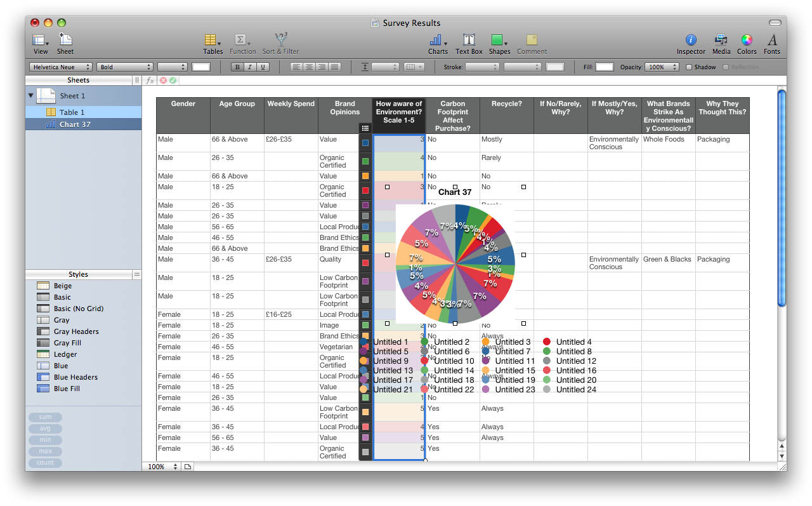Accept formula edit with the green check button
This screenshot has height=506, width=812.
pos(173,81)
